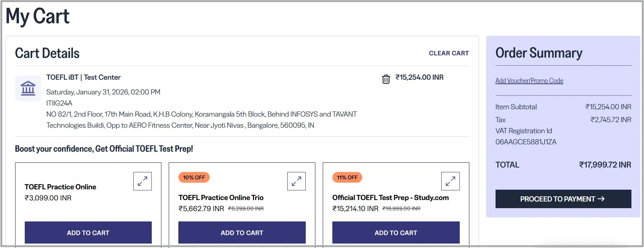Expand the TOEFL Practice Online Trio card preview
This screenshot has height=248, width=644.
(297, 181)
